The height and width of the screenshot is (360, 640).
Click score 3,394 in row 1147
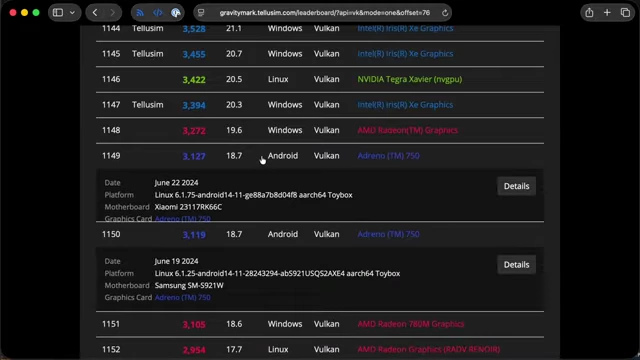(194, 105)
